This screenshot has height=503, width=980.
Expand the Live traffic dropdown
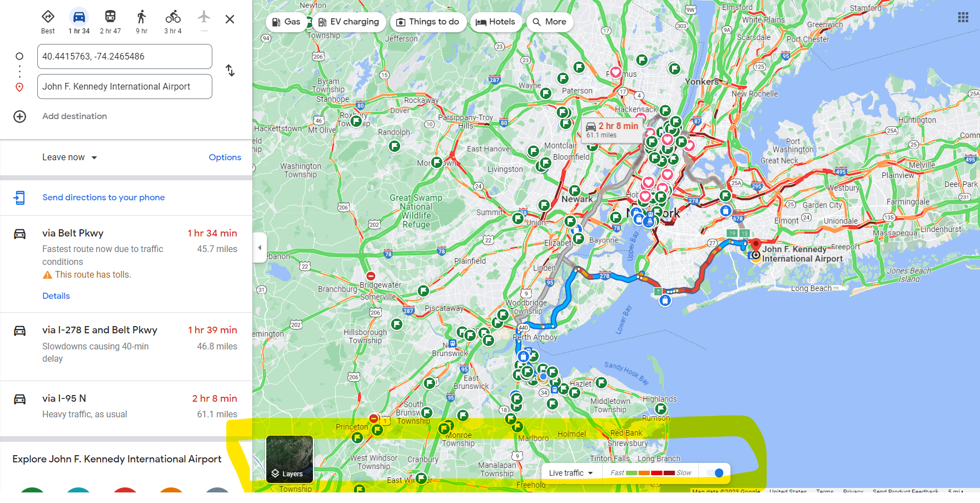click(571, 473)
